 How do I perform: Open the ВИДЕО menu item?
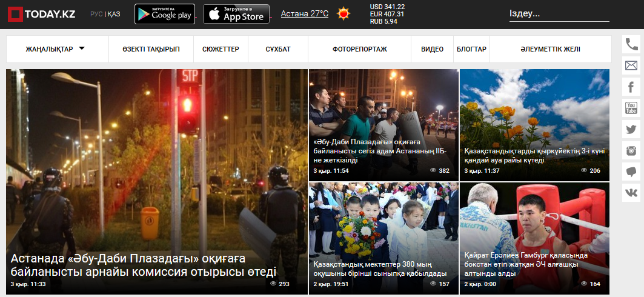pos(432,49)
